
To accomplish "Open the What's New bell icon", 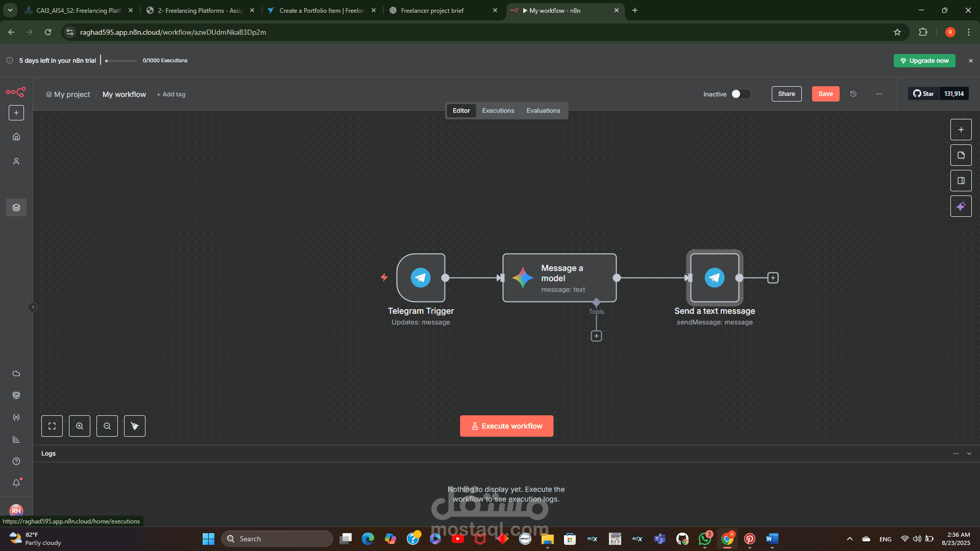I will coord(16,483).
